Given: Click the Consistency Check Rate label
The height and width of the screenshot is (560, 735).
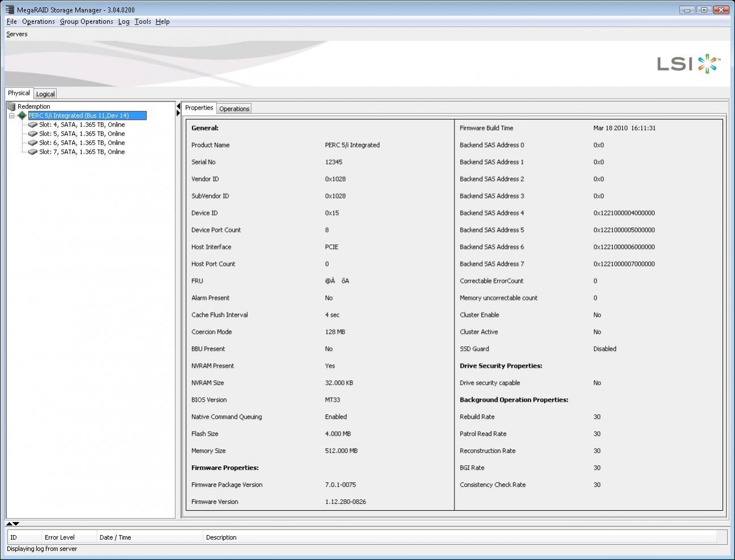Looking at the screenshot, I should pos(492,485).
